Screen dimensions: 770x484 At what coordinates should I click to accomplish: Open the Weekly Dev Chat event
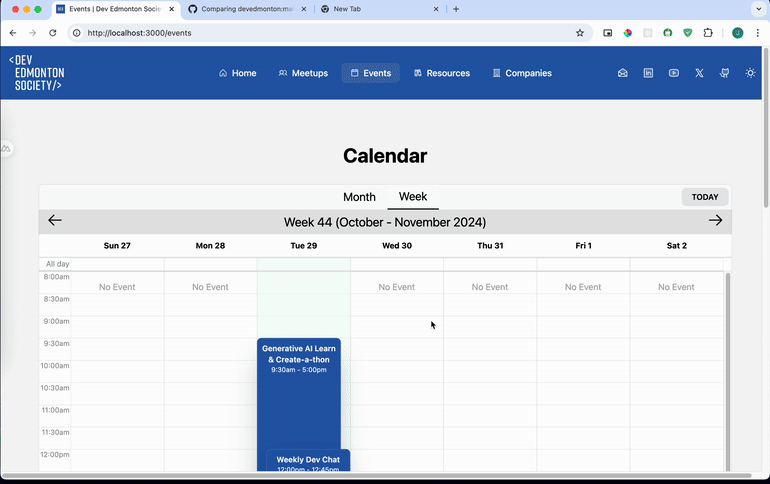point(308,460)
